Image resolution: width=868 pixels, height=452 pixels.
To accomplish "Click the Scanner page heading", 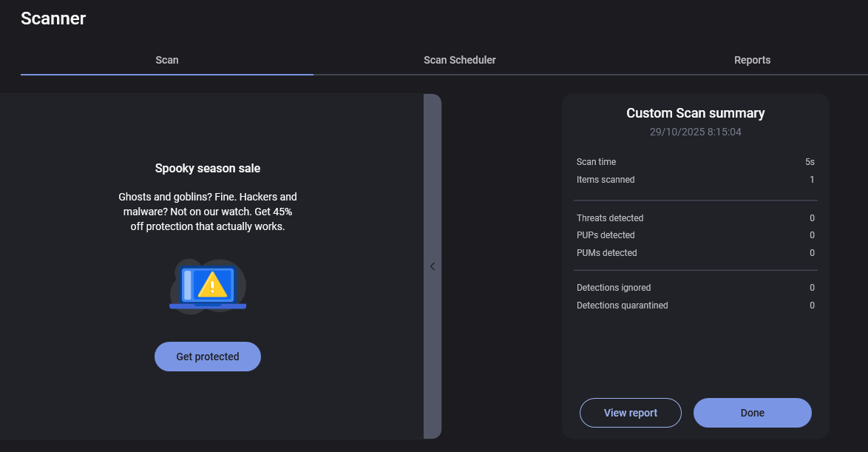I will click(x=53, y=18).
